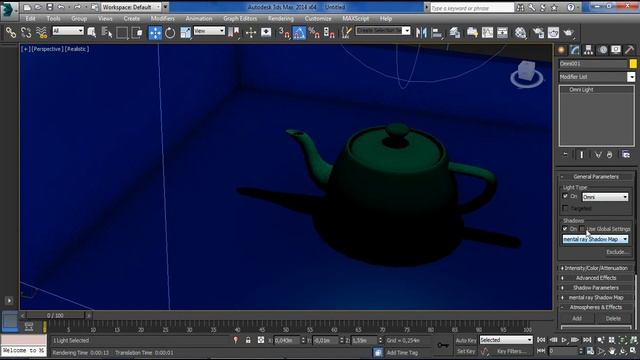640x360 pixels.
Task: Open the Hierarchy command panel tab
Action: click(x=588, y=50)
